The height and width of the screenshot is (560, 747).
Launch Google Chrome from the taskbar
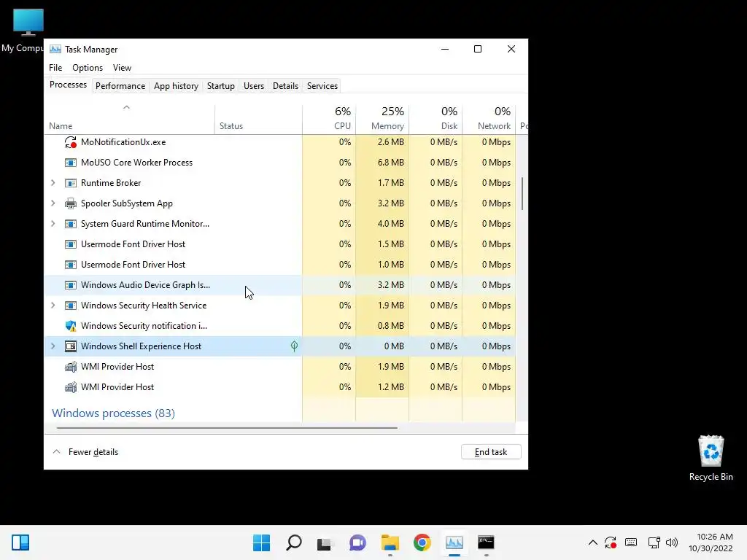click(x=422, y=542)
